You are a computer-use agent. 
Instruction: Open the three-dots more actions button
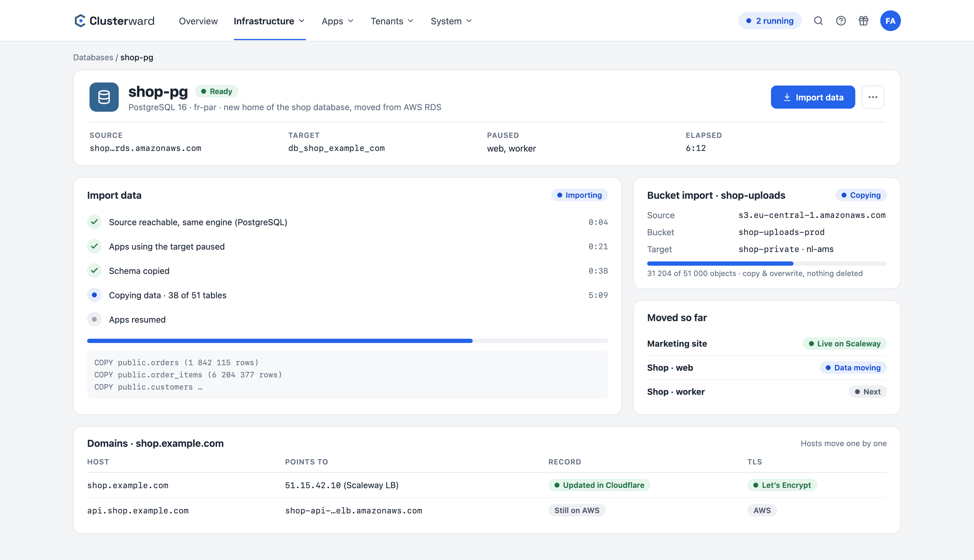click(872, 97)
